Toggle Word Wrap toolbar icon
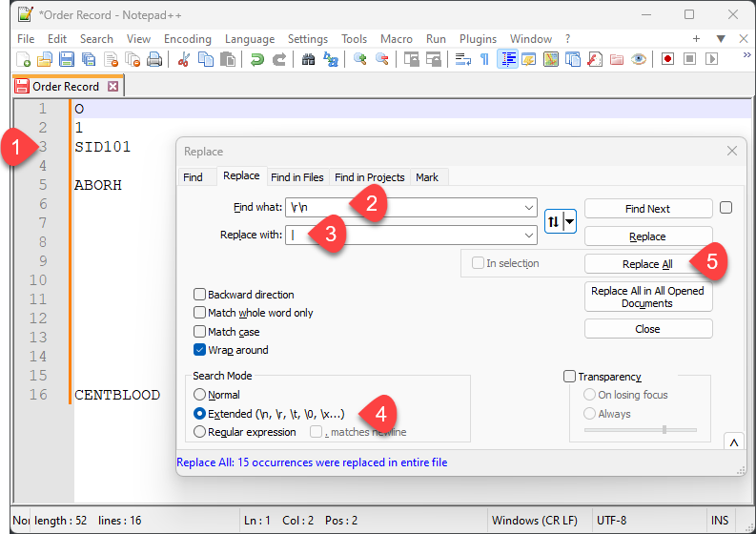 pyautogui.click(x=463, y=59)
